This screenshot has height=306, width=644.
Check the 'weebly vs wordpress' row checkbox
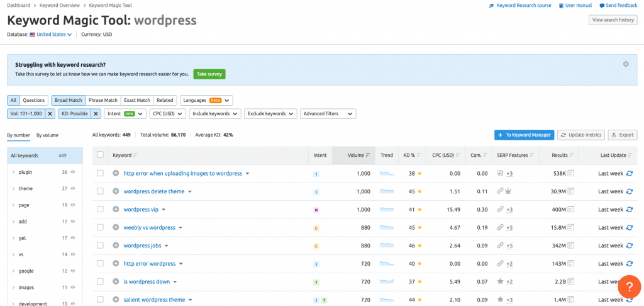click(100, 227)
